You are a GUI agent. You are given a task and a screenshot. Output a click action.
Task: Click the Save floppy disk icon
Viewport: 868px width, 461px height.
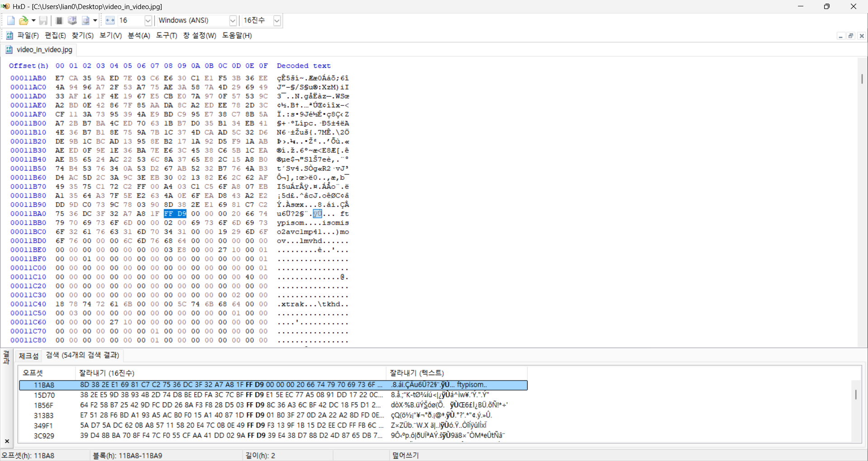point(43,21)
